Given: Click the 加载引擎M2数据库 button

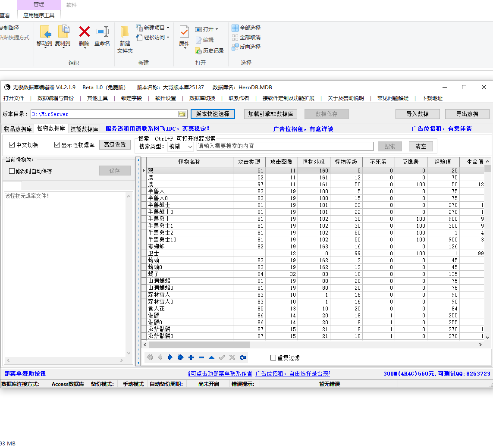Looking at the screenshot, I should click(x=270, y=114).
